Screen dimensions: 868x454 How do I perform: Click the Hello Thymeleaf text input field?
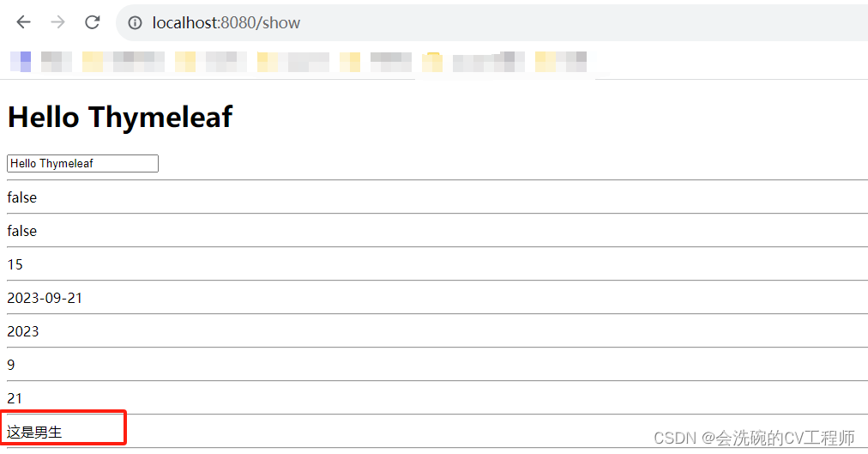pos(82,163)
